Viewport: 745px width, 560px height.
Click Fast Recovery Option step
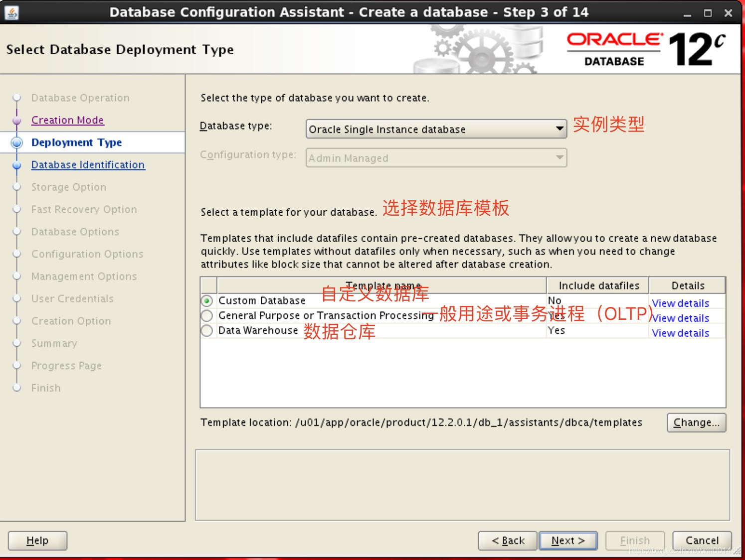[x=84, y=210]
